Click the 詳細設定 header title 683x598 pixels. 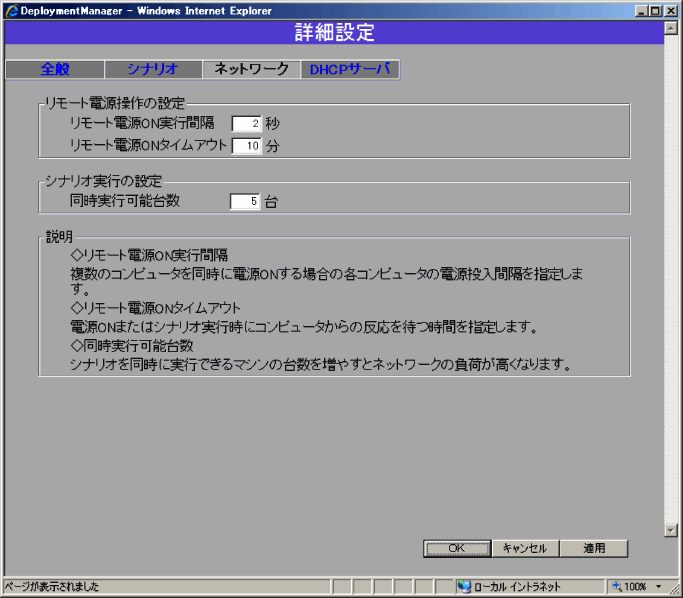pyautogui.click(x=335, y=32)
